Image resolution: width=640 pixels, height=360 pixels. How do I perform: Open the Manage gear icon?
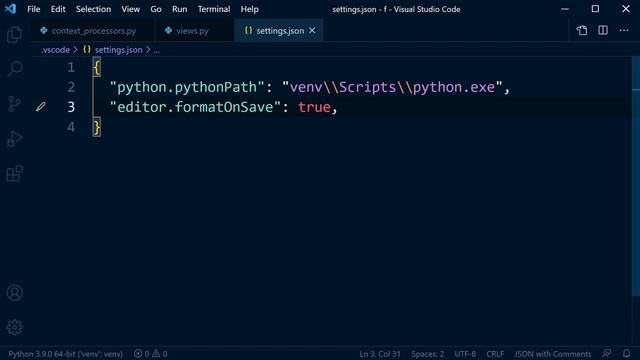click(15, 327)
